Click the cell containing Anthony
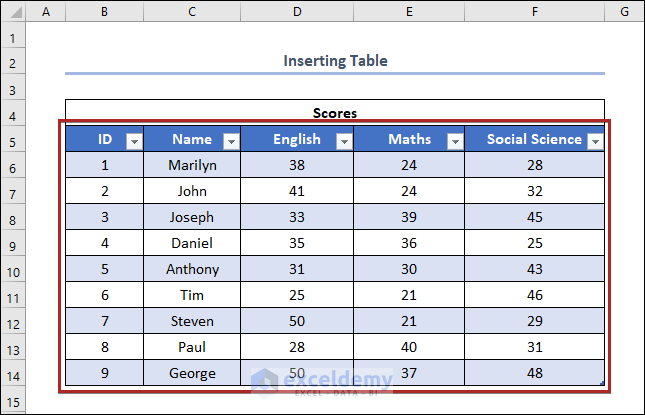645x415 pixels. click(192, 269)
